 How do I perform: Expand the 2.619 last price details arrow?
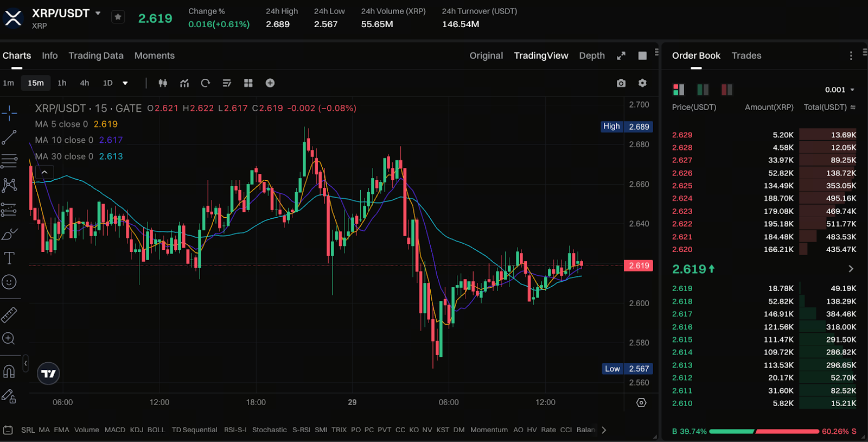click(x=851, y=269)
